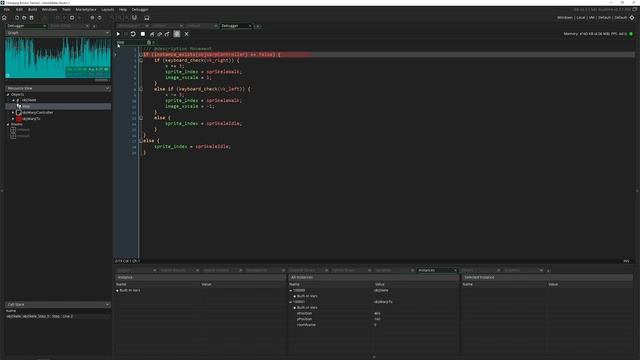Restart the game with restart icon
Screen dimensions: 640x360
pyautogui.click(x=133, y=34)
